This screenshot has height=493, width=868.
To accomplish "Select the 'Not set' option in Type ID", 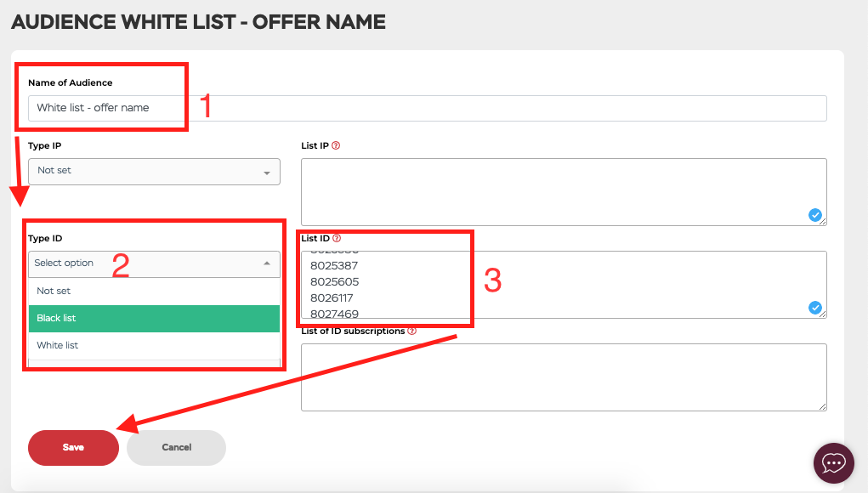I will click(154, 291).
